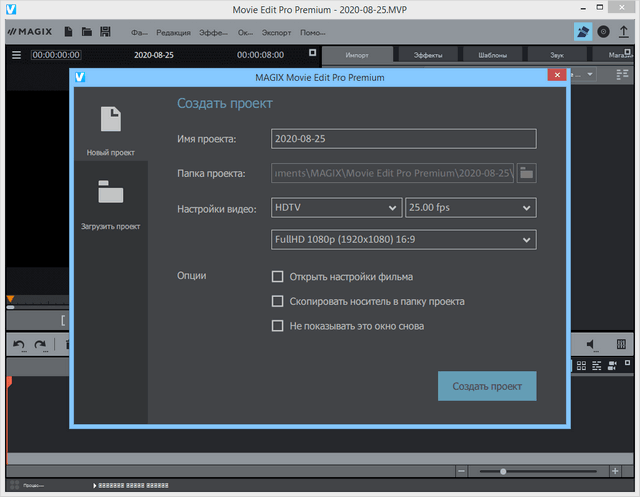Check 'Скопировать носитель в папку проекта'
This screenshot has width=640, height=497.
point(278,301)
